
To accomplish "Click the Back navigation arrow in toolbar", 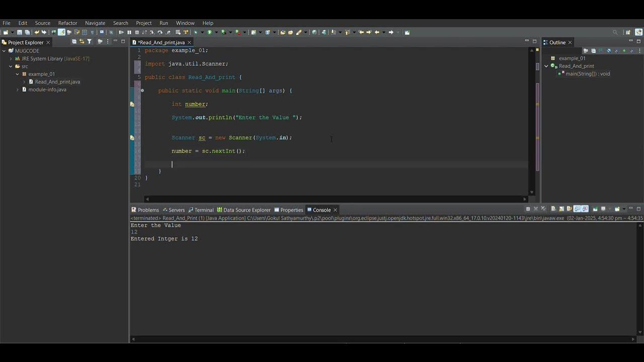I will (377, 32).
